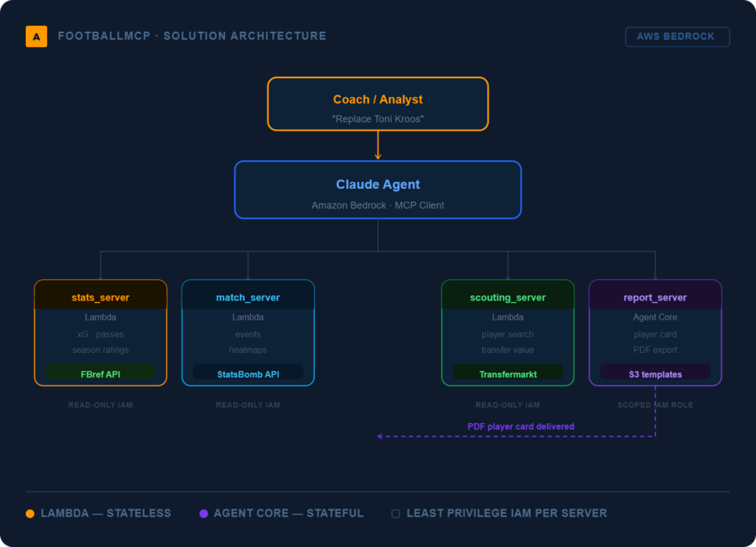Toggle the Least Privilege IAM checkbox

(396, 514)
